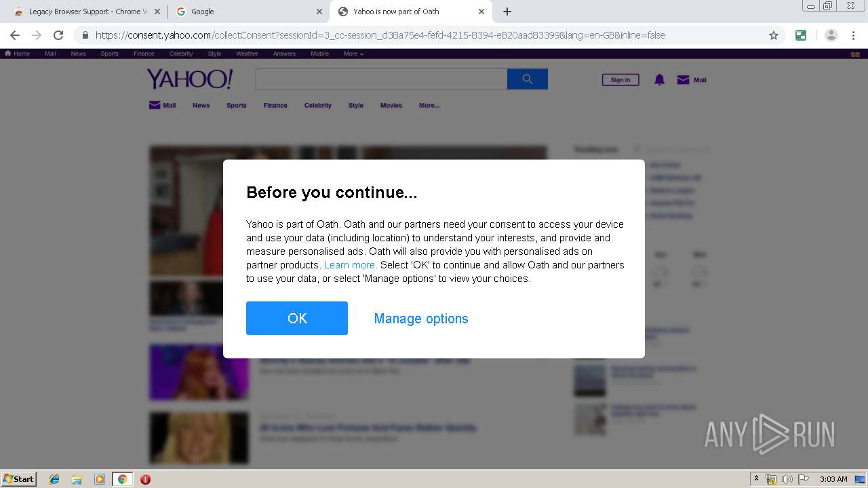Open the Manage options link
The image size is (868, 488).
pyautogui.click(x=421, y=319)
